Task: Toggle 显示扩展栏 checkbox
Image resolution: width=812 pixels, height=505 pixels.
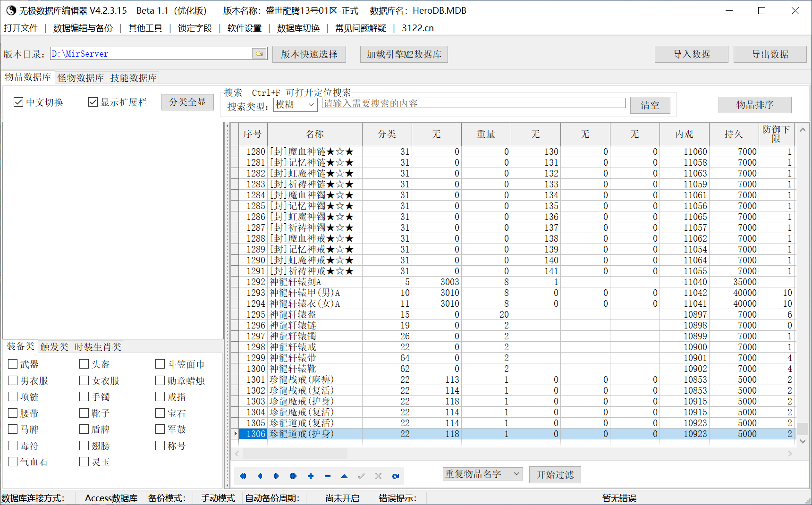Action: tap(93, 102)
